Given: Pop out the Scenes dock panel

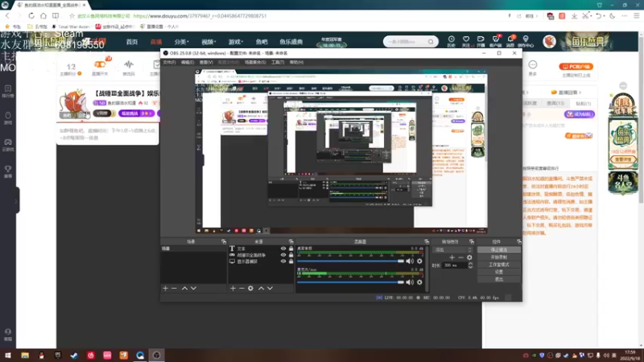Looking at the screenshot, I should click(x=224, y=242).
